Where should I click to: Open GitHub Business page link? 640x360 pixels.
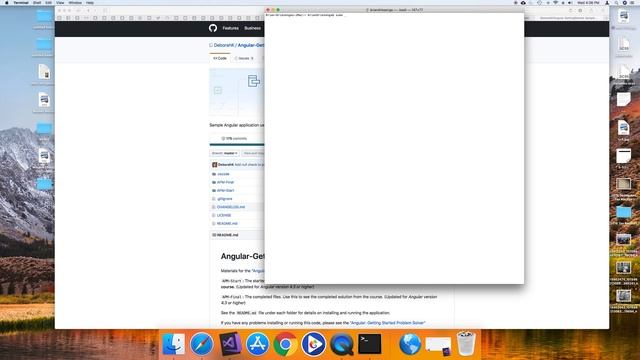pyautogui.click(x=252, y=28)
